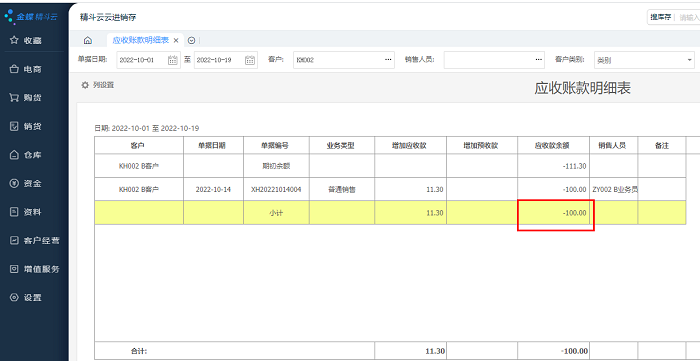Open the tab list circle dropdown icon
The height and width of the screenshot is (361, 700).
point(192,41)
